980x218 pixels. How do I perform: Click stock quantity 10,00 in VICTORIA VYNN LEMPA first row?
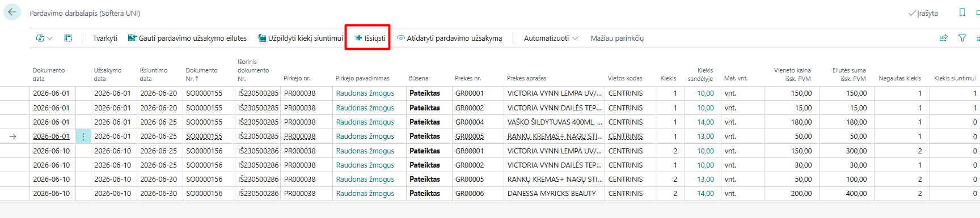click(706, 93)
